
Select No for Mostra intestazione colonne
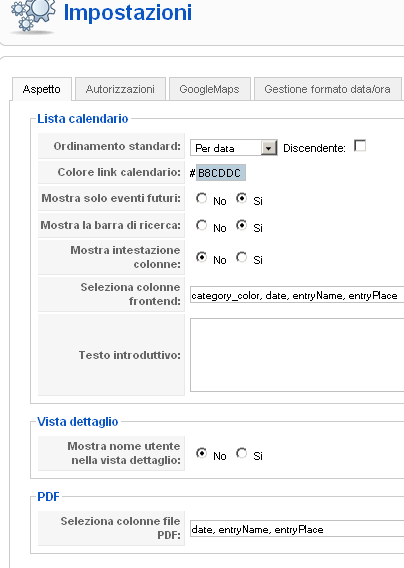tap(201, 257)
